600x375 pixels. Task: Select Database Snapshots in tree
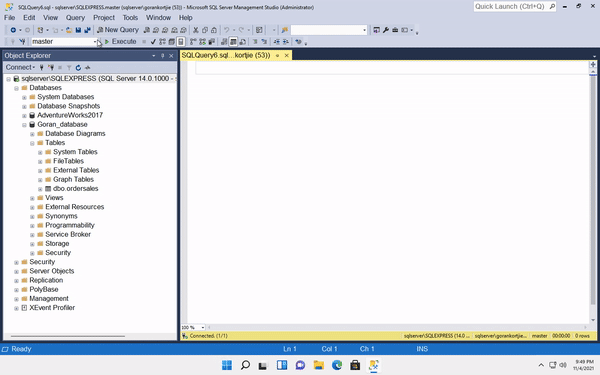[x=68, y=106]
